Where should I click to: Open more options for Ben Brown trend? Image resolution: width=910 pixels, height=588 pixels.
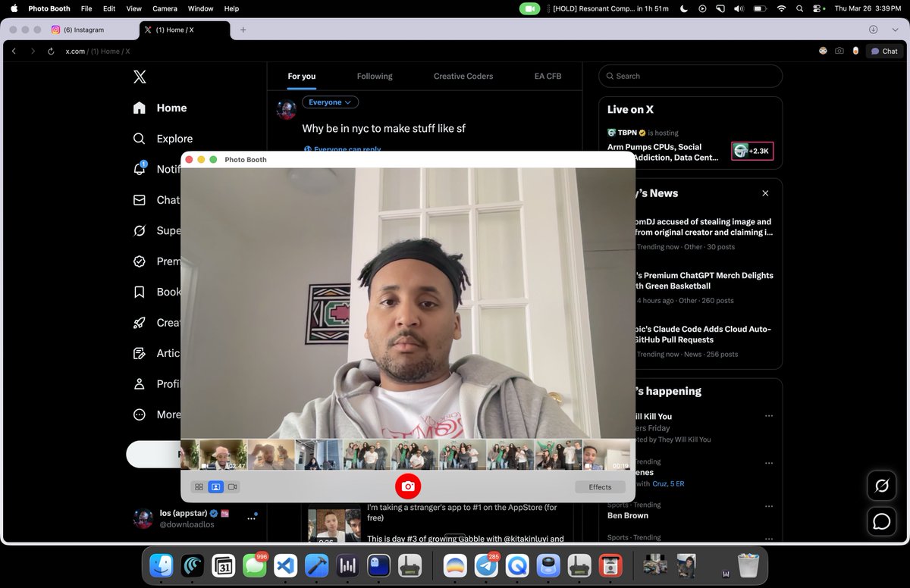point(768,505)
